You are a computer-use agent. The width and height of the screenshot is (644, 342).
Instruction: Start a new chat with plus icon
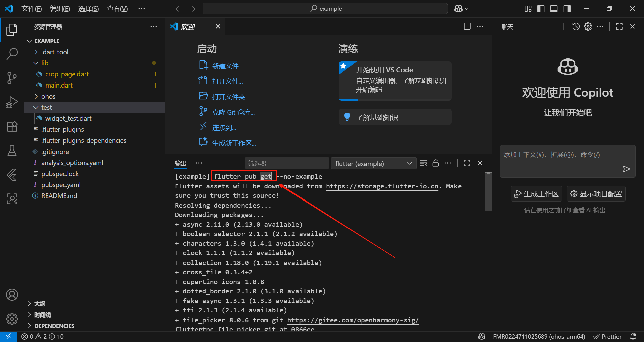tap(563, 26)
